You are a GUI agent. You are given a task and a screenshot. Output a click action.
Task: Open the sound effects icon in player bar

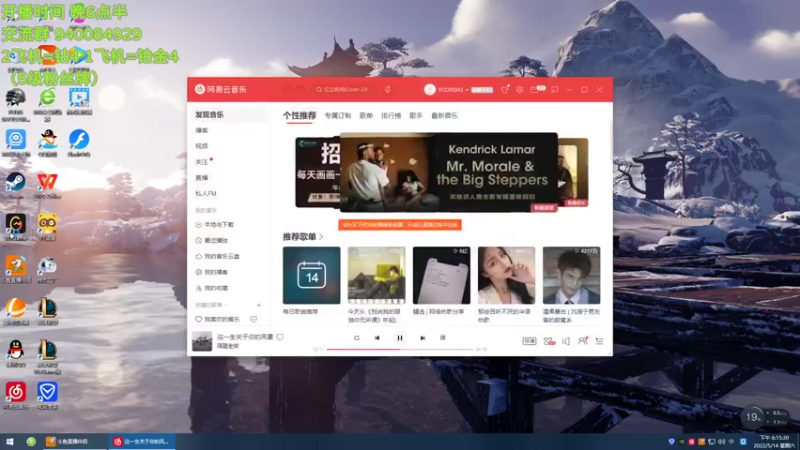click(549, 341)
